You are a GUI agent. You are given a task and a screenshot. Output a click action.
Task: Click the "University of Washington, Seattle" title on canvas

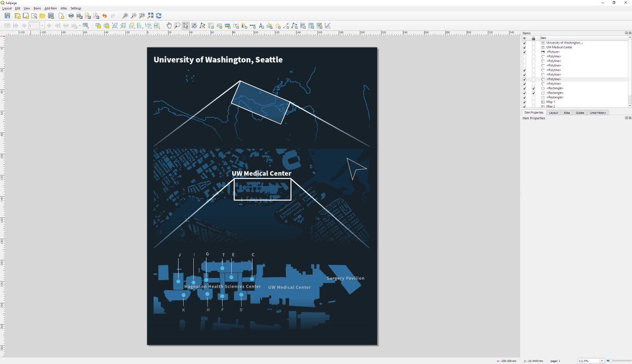[x=218, y=59]
